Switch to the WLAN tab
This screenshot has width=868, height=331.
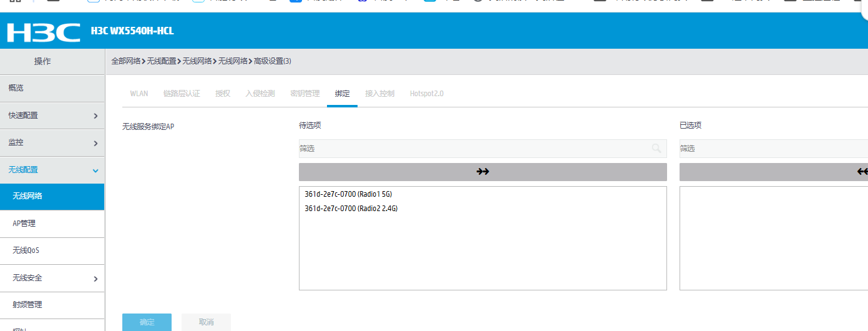(x=139, y=94)
